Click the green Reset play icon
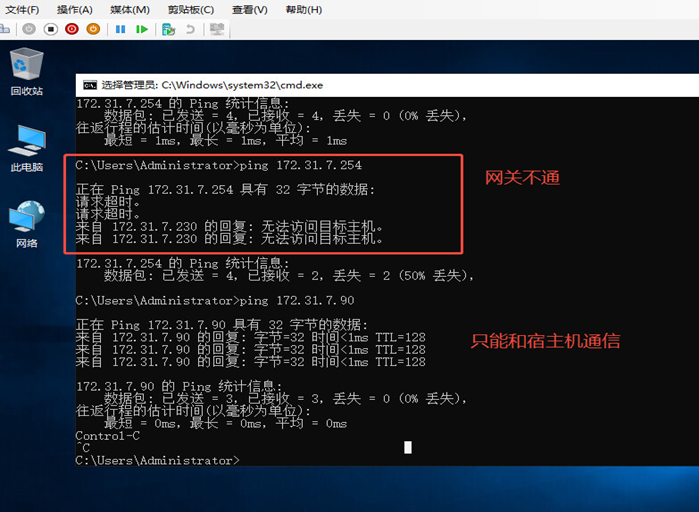This screenshot has height=512, width=699. click(x=143, y=29)
